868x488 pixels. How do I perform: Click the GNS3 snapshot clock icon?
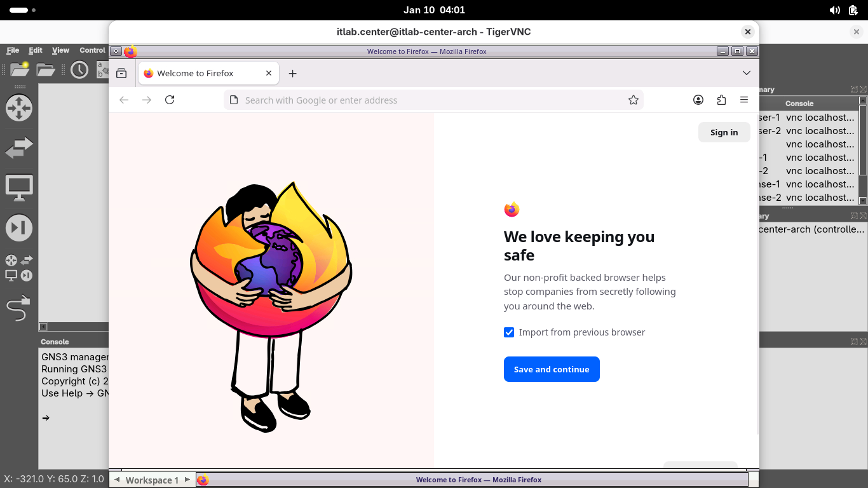point(79,70)
